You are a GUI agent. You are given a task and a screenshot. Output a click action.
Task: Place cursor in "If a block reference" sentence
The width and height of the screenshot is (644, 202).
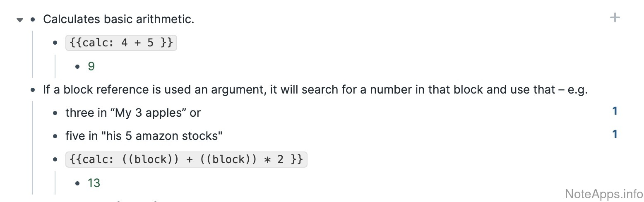click(315, 90)
